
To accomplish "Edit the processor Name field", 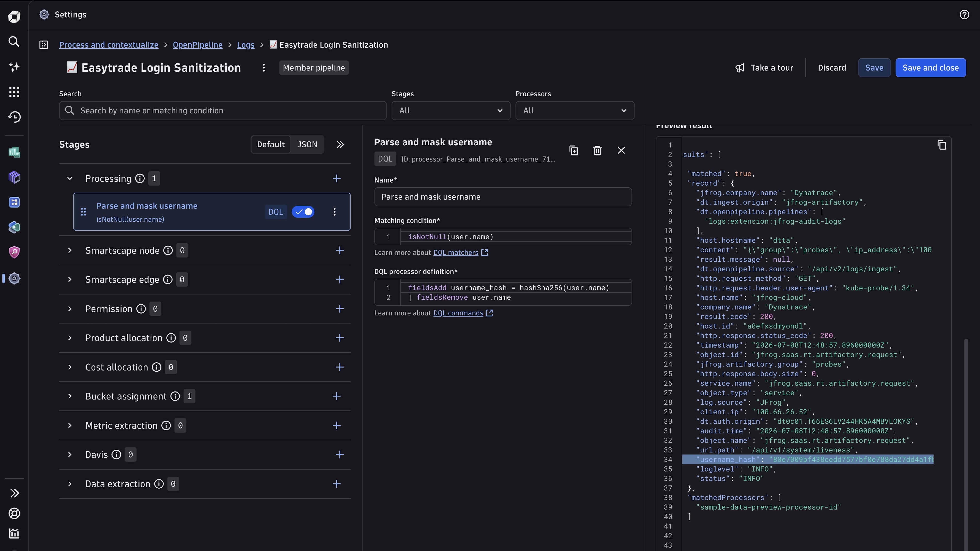I will (x=503, y=197).
